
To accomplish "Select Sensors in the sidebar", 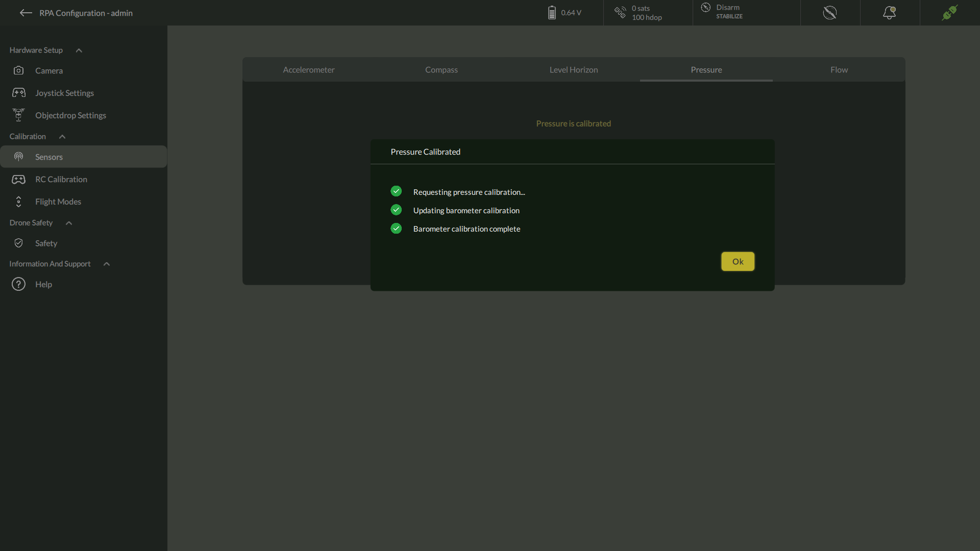I will tap(84, 157).
